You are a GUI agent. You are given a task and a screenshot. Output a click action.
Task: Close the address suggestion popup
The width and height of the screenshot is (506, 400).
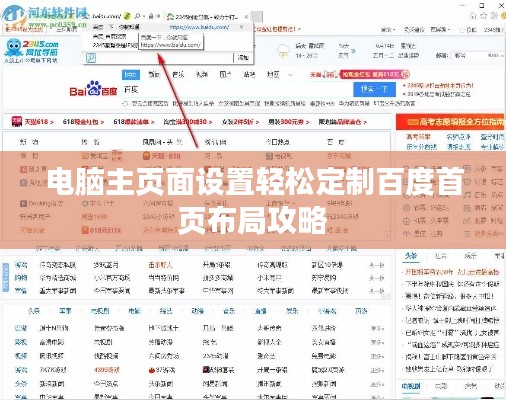tap(242, 27)
